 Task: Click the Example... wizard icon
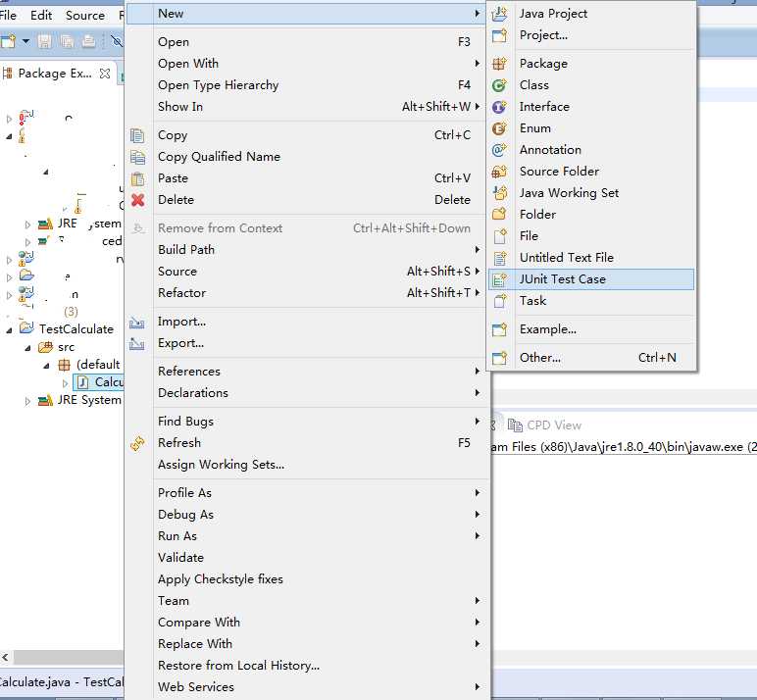pyautogui.click(x=499, y=329)
